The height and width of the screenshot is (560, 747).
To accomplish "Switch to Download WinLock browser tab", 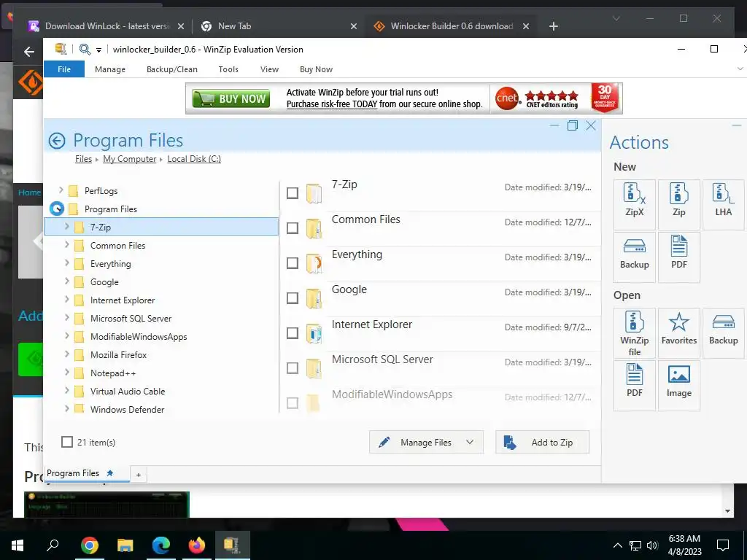I will click(x=106, y=26).
